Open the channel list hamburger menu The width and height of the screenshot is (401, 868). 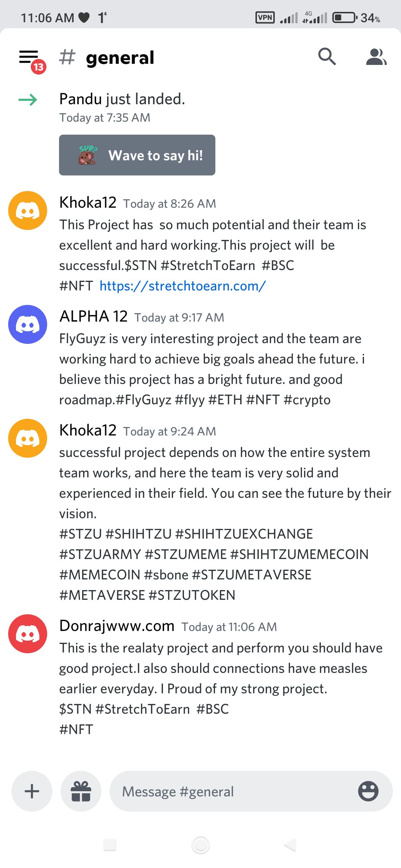tap(29, 57)
